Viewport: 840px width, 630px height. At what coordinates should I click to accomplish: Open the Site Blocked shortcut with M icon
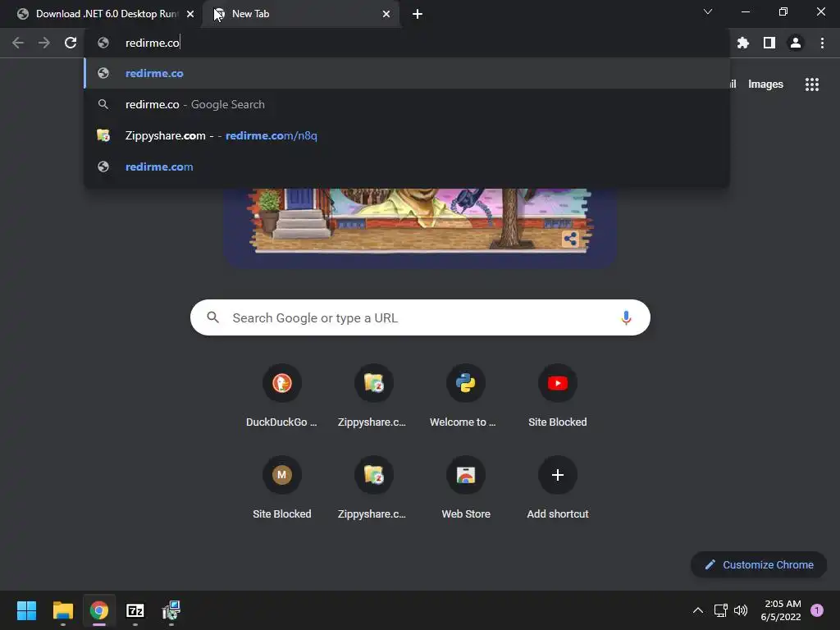click(282, 487)
